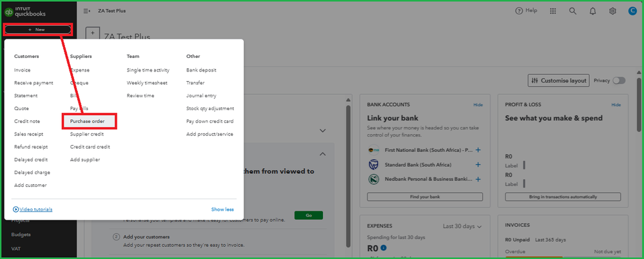
Task: Select Delayed charge
Action: (x=32, y=173)
